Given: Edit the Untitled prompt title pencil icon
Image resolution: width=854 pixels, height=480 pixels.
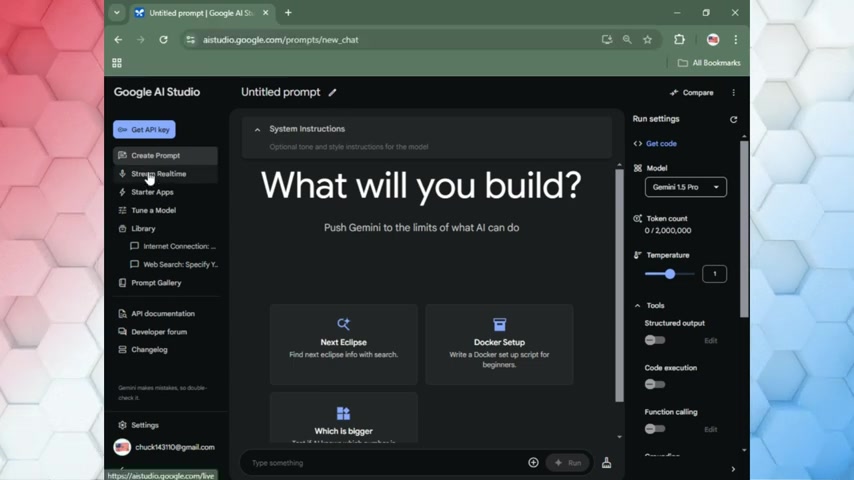Looking at the screenshot, I should [332, 93].
